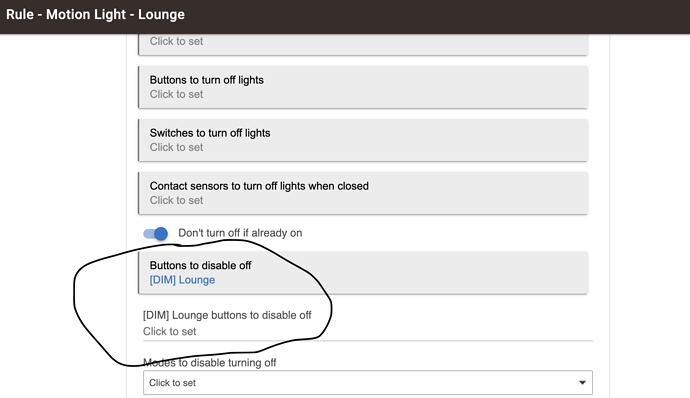Screen dimensions: 690x398
Task: Toggle the "Don't turn off if already on" switch
Action: coord(155,233)
